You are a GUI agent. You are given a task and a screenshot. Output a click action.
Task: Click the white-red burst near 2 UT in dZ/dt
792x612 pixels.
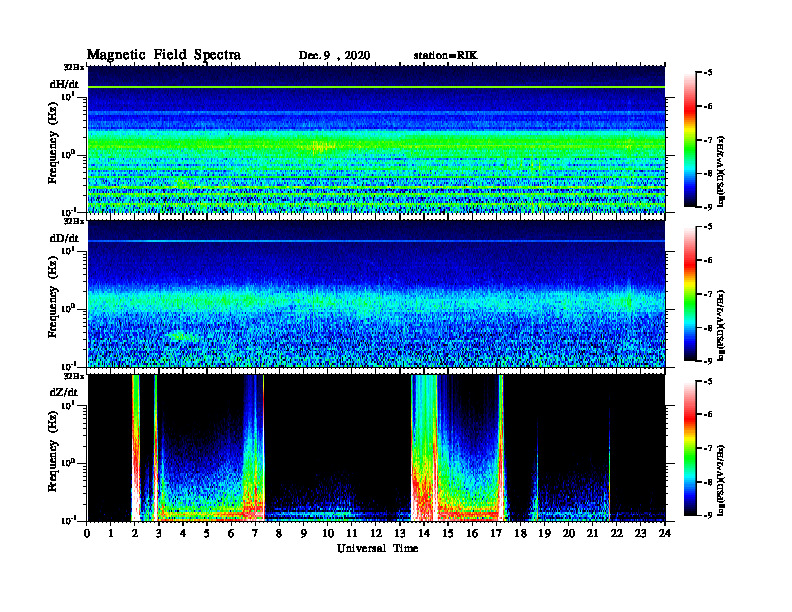[x=135, y=448]
